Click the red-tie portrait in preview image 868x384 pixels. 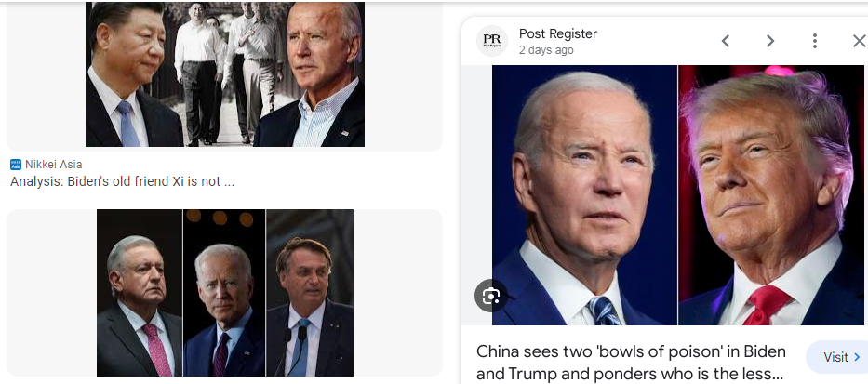point(771,194)
